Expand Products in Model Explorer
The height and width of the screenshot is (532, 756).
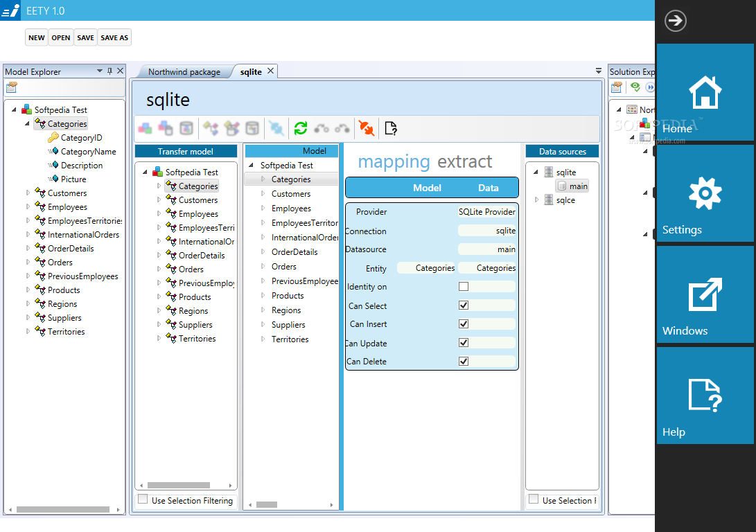28,290
